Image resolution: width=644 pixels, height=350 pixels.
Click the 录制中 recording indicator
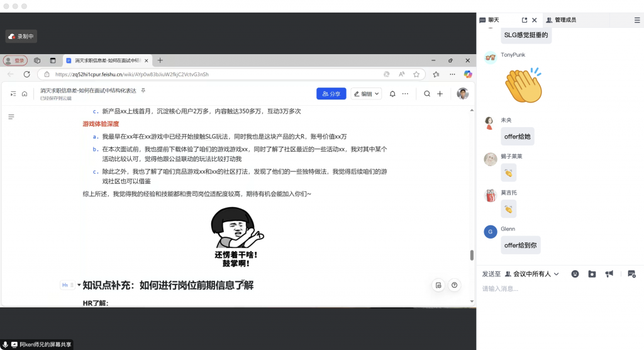[x=21, y=37]
